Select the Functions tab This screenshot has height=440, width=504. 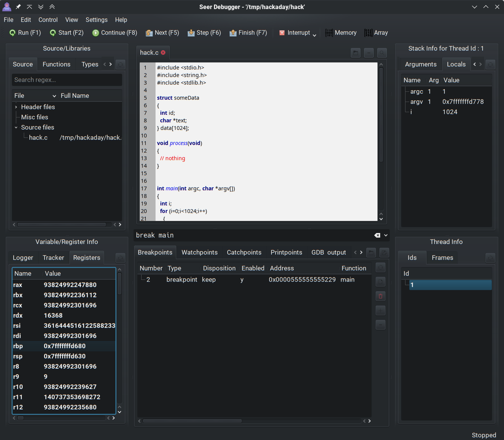[x=56, y=64]
